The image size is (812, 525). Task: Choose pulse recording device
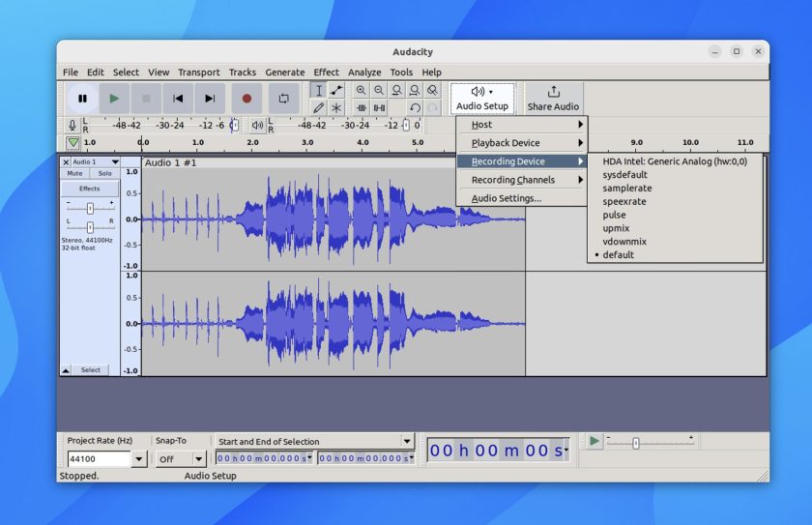pos(675,215)
